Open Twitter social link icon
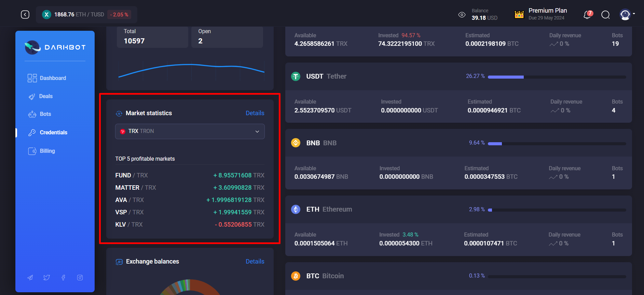 (47, 278)
